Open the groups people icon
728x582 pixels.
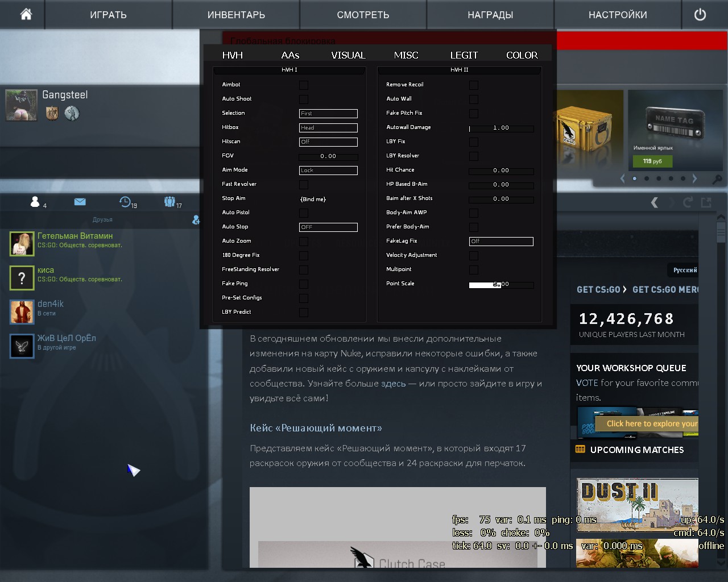pos(169,202)
